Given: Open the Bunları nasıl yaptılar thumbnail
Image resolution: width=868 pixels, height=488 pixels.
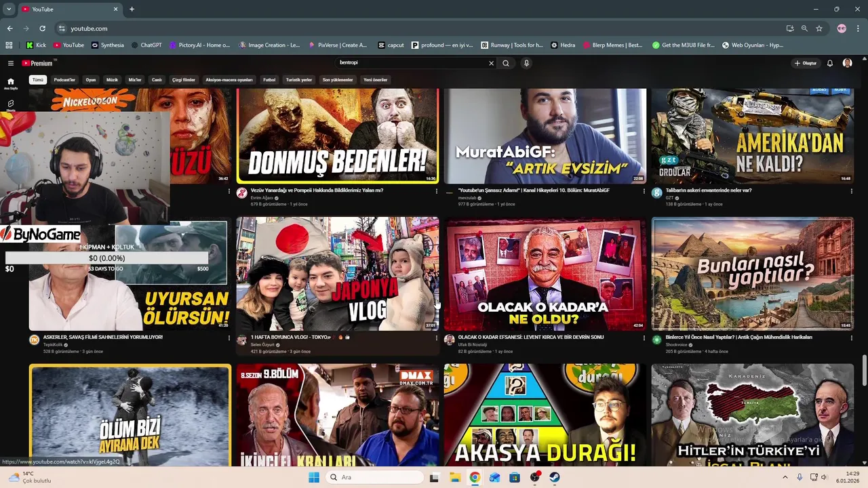Looking at the screenshot, I should point(753,274).
